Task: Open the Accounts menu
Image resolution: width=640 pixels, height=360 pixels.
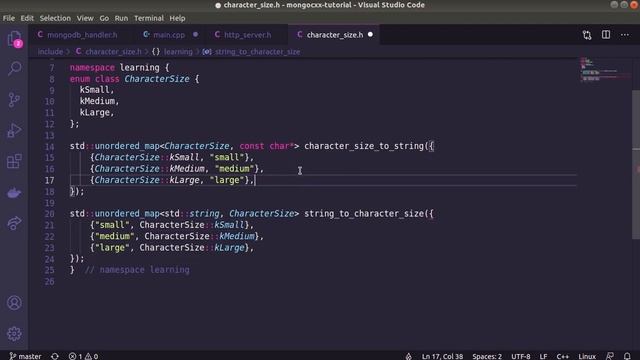Action: pos(14,303)
